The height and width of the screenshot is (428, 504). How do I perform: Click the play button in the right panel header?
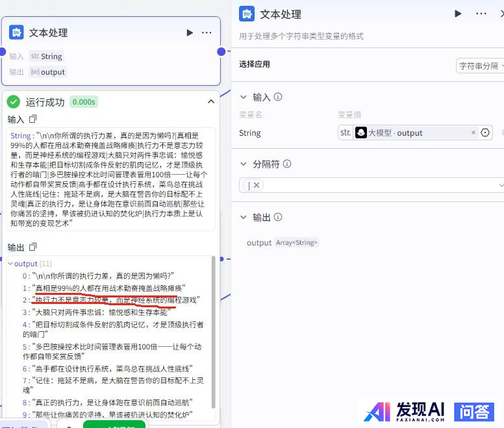(x=458, y=14)
